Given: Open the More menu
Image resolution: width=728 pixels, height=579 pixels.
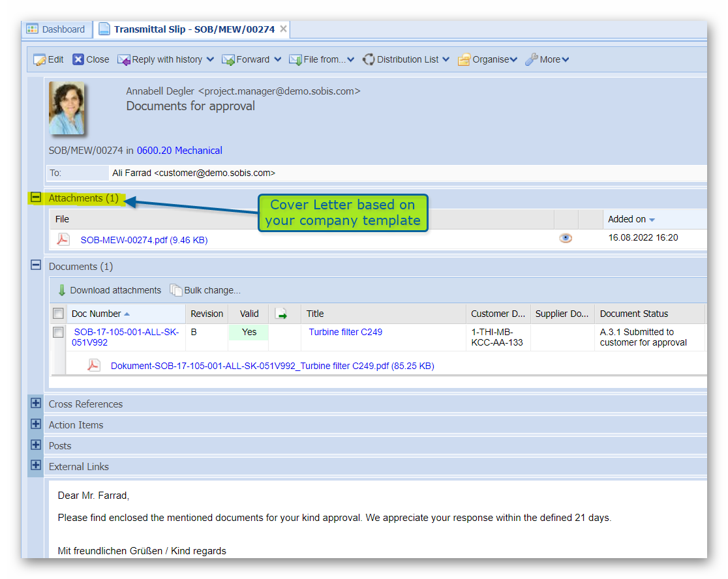Looking at the screenshot, I should coord(548,59).
